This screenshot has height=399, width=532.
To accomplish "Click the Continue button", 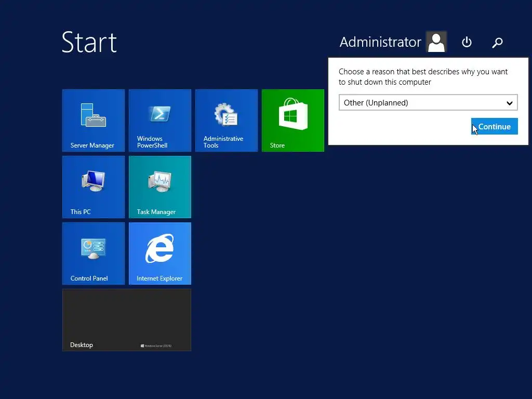I will pyautogui.click(x=495, y=126).
